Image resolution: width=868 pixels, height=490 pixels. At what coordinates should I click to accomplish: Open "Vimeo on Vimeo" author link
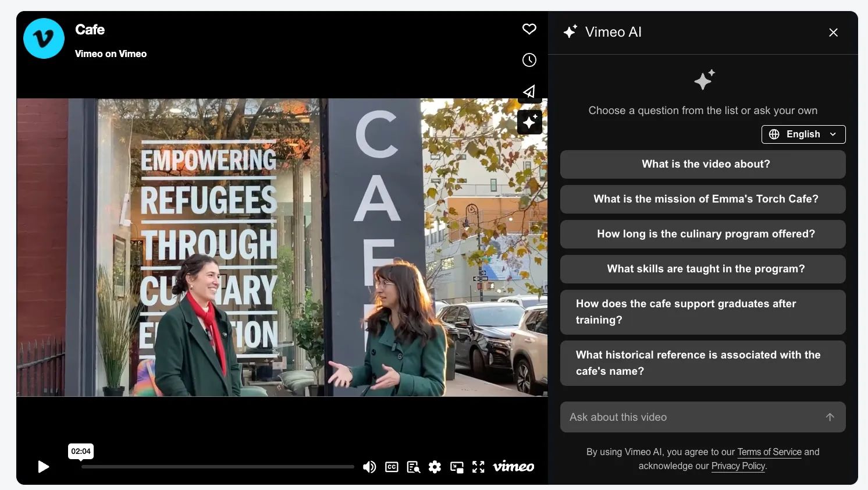tap(111, 54)
